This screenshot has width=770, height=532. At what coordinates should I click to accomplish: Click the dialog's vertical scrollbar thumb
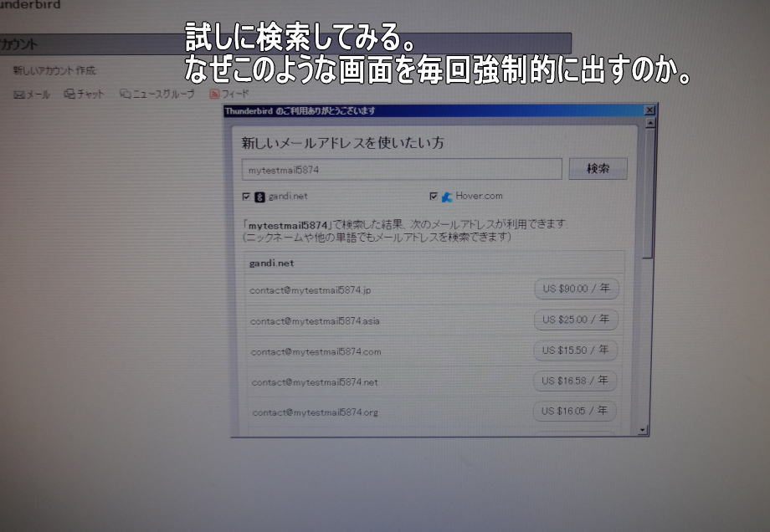click(647, 192)
